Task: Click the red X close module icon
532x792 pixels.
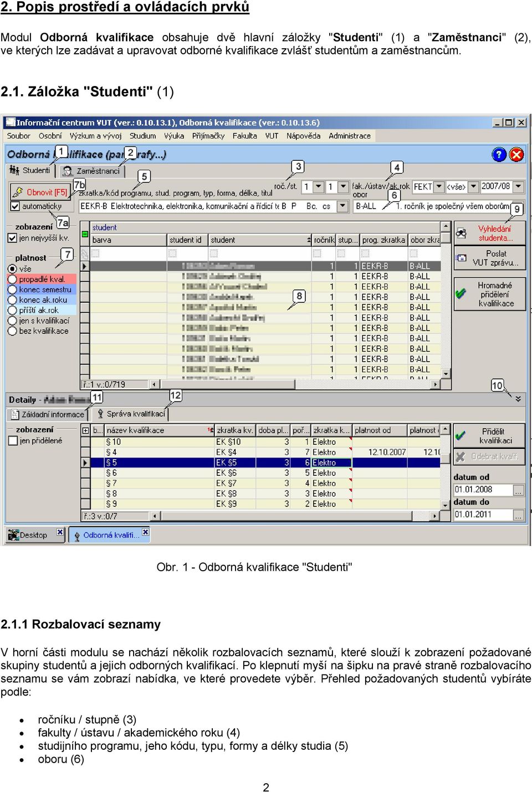Action: click(516, 155)
